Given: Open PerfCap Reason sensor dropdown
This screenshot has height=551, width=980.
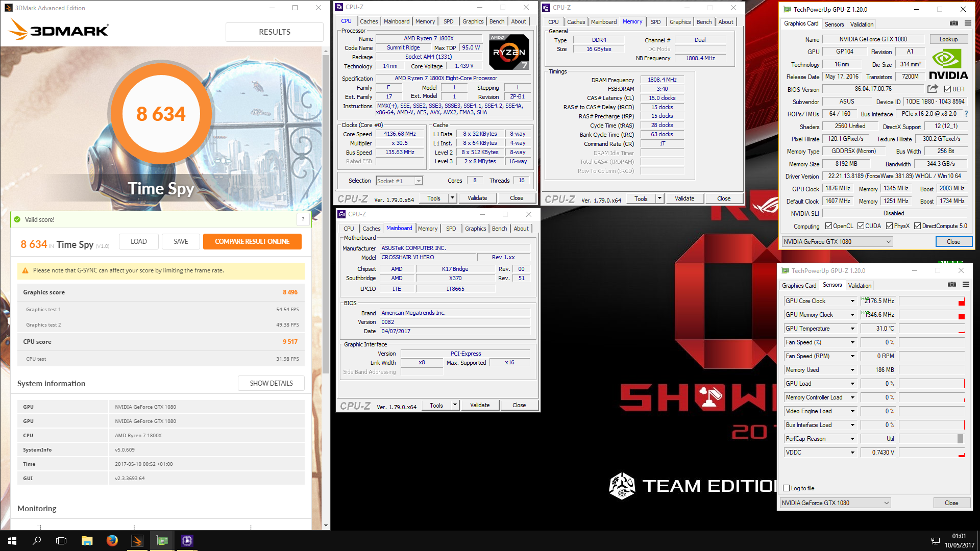Looking at the screenshot, I should [x=852, y=439].
